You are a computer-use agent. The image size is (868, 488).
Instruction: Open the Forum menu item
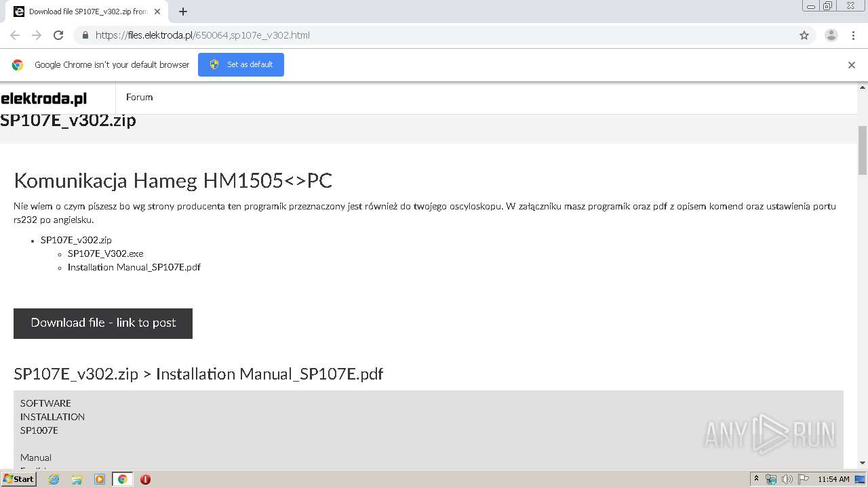(x=139, y=97)
